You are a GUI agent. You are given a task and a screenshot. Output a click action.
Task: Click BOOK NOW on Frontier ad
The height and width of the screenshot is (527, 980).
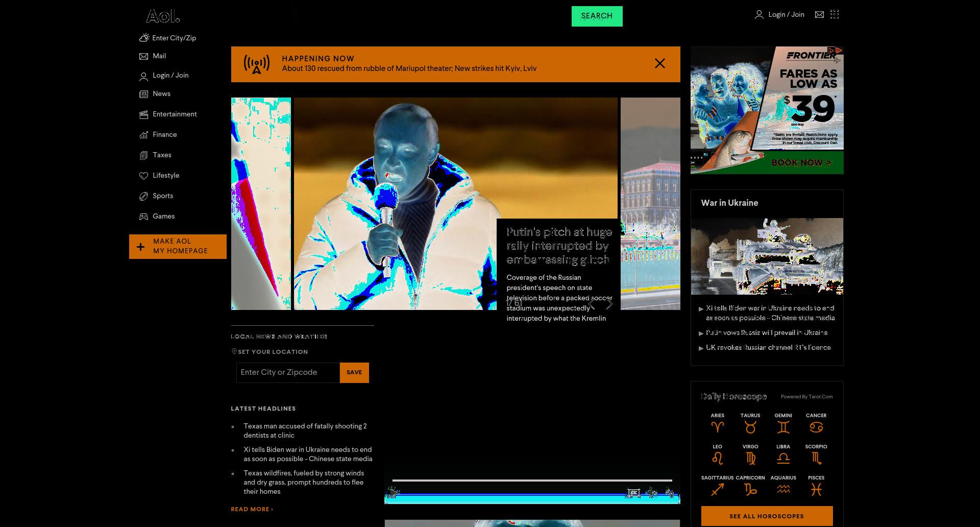[801, 163]
